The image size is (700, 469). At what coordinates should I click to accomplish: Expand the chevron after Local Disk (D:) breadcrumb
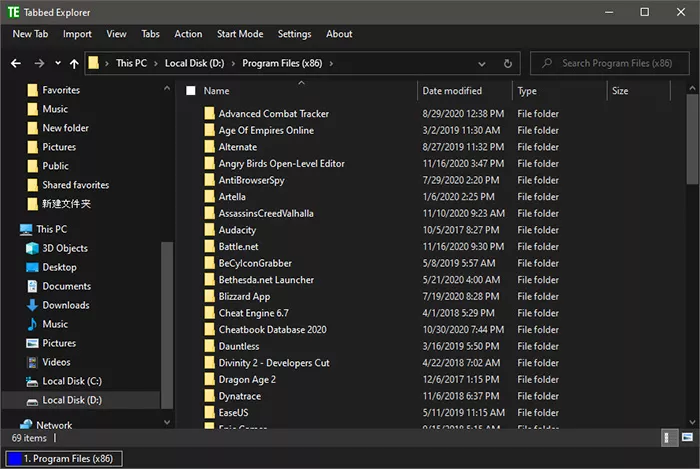point(233,64)
